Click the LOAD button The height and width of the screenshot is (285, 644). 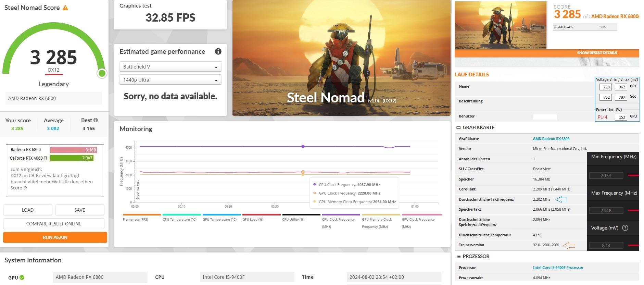point(28,210)
